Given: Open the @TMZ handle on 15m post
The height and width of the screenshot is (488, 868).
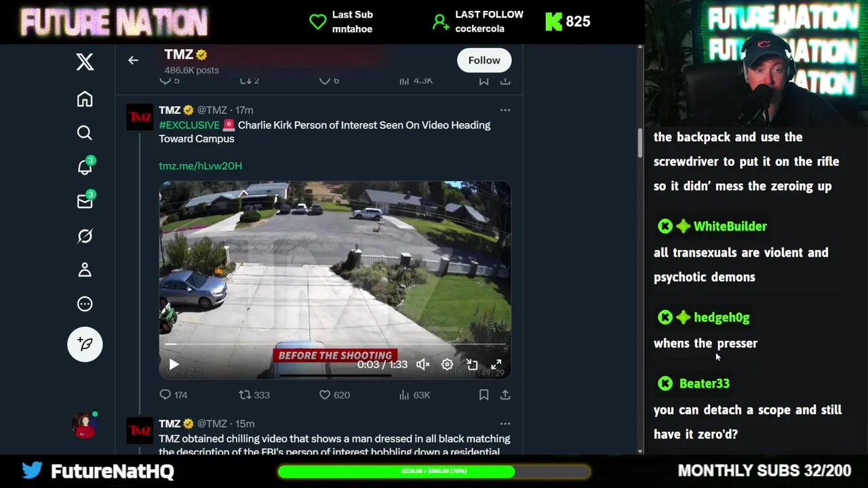Looking at the screenshot, I should pos(212,424).
